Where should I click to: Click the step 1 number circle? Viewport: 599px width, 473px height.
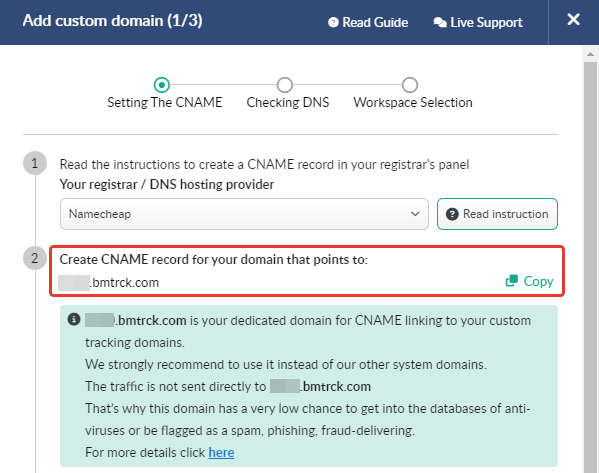[x=35, y=164]
